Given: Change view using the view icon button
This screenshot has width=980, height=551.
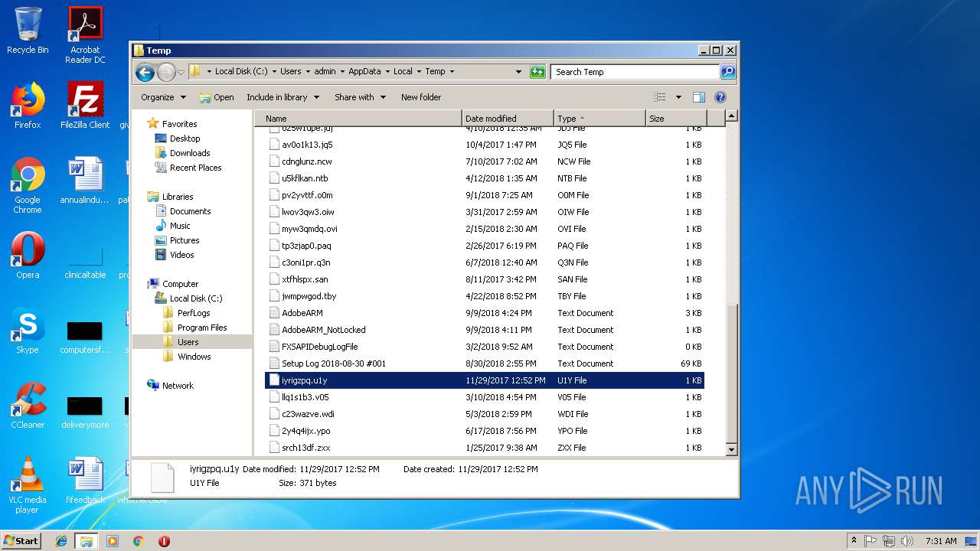Looking at the screenshot, I should [660, 97].
